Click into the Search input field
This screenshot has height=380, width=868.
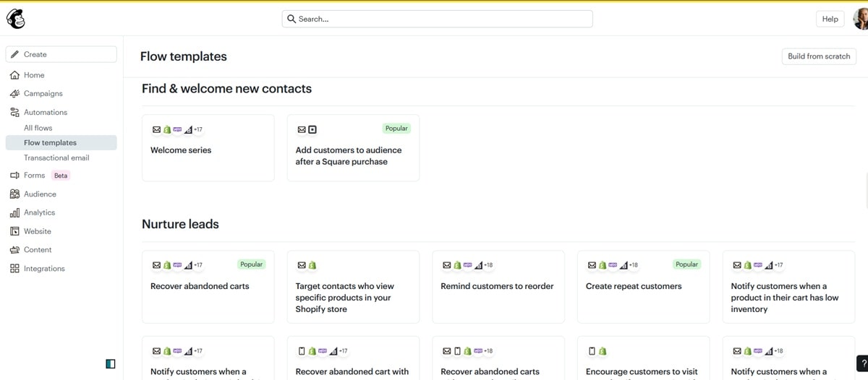click(x=437, y=19)
